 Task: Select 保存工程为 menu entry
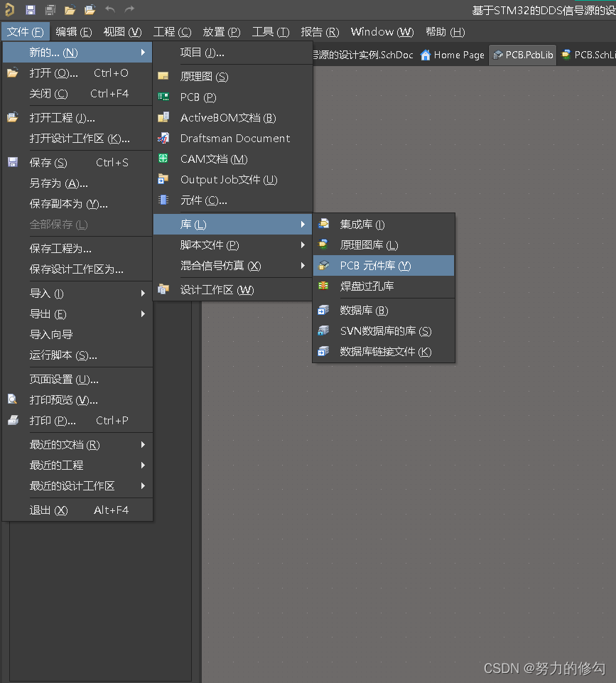(77, 248)
